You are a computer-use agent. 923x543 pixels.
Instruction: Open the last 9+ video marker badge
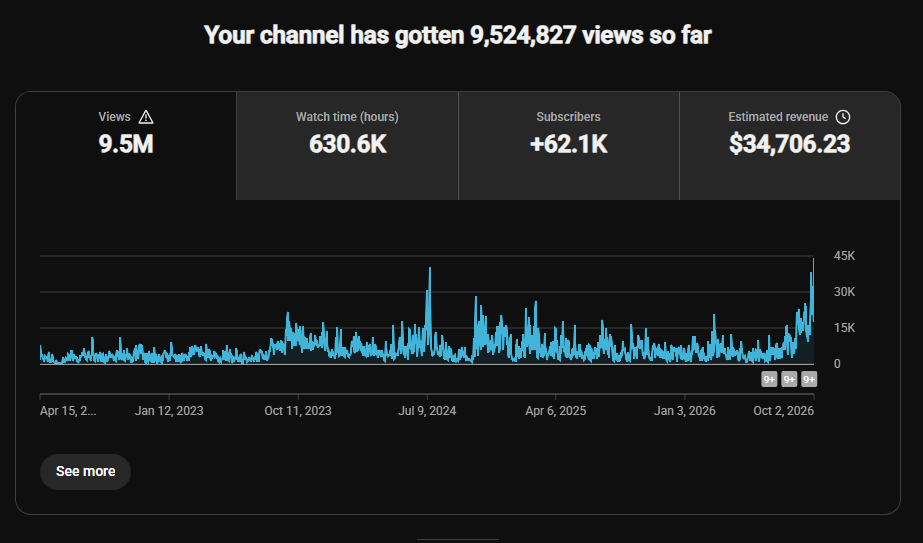pyautogui.click(x=809, y=379)
